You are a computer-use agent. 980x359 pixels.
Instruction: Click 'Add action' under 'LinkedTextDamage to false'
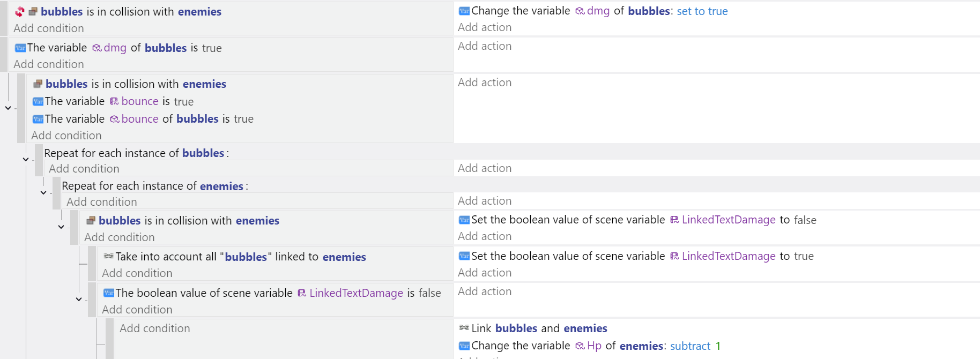pos(485,236)
